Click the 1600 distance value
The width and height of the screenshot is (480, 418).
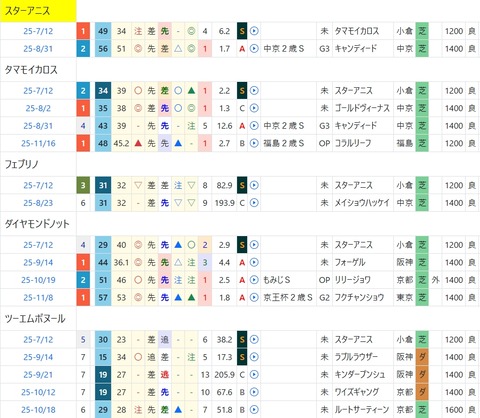454,410
